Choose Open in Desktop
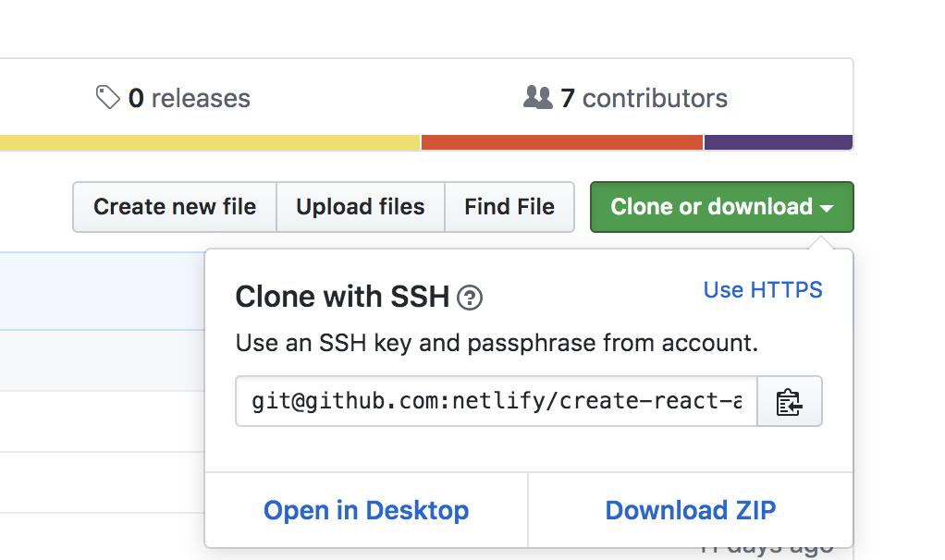This screenshot has width=945, height=560. click(366, 510)
